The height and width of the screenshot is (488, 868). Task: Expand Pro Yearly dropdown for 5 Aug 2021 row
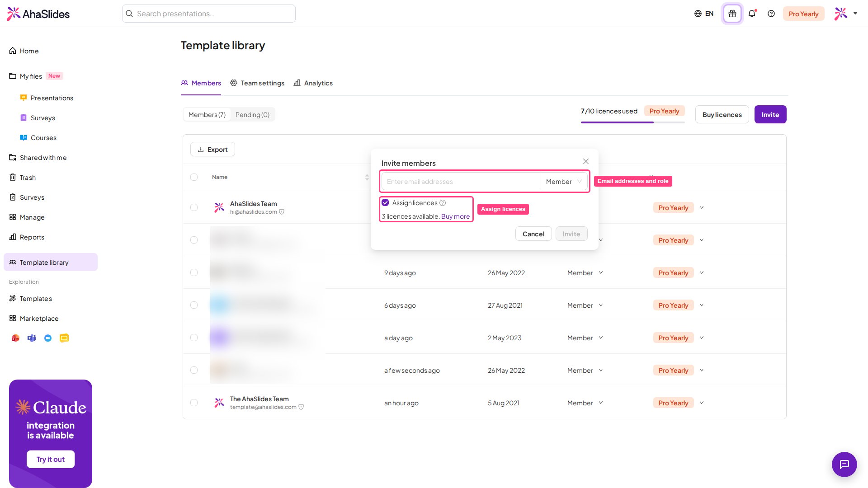point(702,403)
